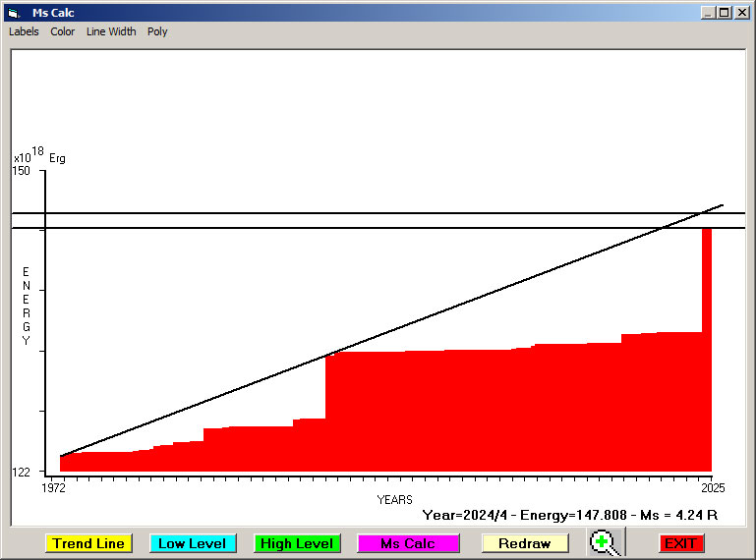Screen dimensions: 756x560
Task: Hit the Redraw button
Action: tap(525, 543)
